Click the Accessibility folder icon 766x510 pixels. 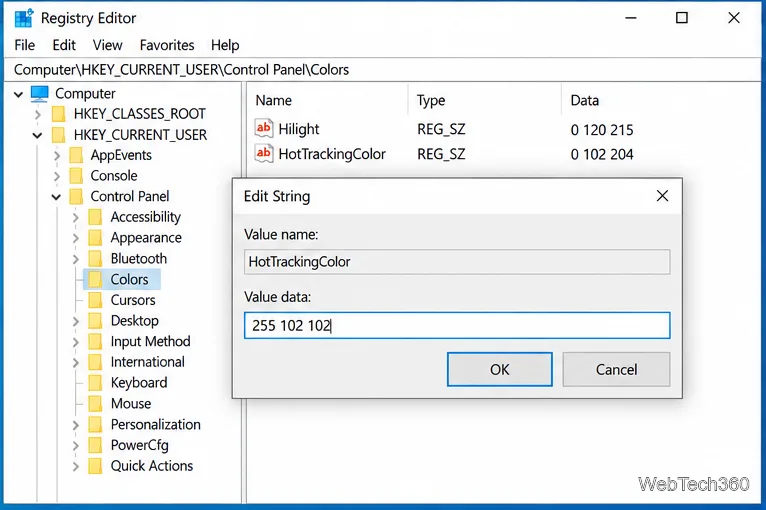[x=95, y=217]
